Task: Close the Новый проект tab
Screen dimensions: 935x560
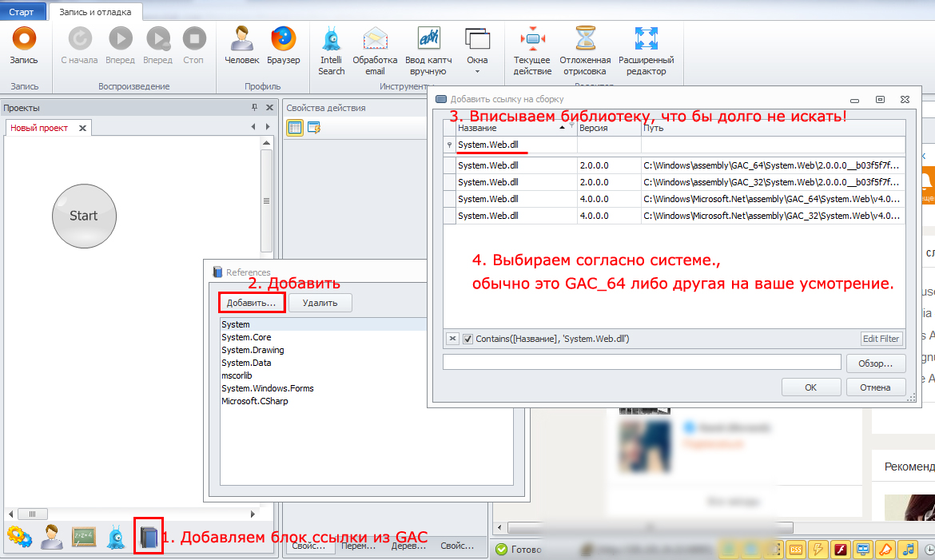Action: [x=83, y=128]
